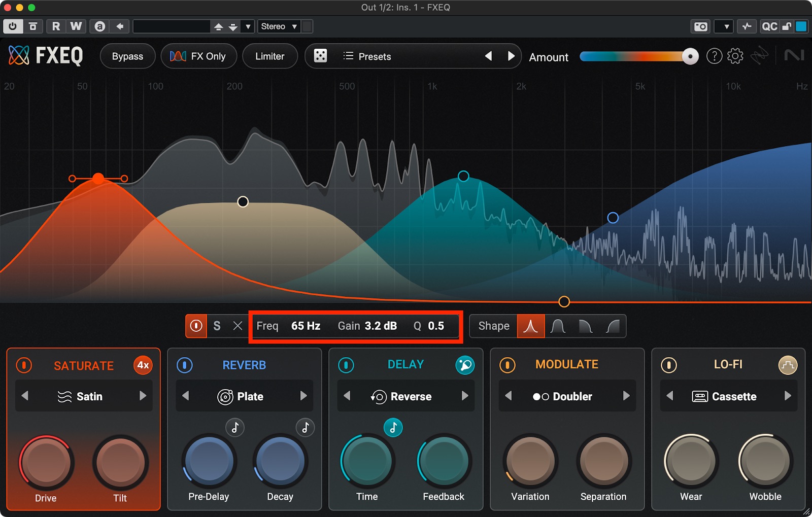
Task: Select next saturation type after Satin
Action: (x=143, y=396)
